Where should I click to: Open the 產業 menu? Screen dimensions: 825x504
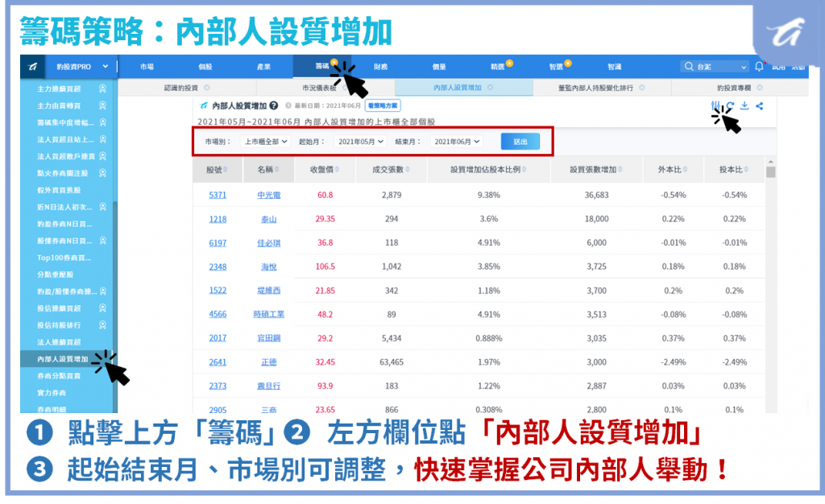pyautogui.click(x=263, y=67)
